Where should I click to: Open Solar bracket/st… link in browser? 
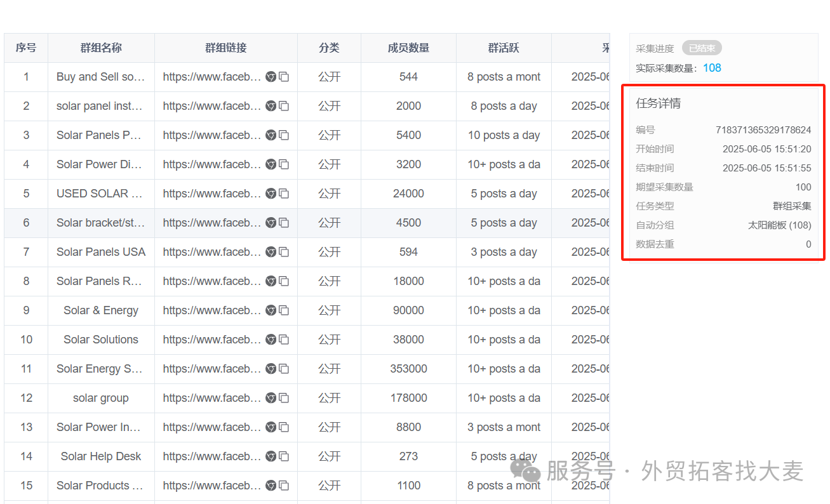[x=271, y=223]
